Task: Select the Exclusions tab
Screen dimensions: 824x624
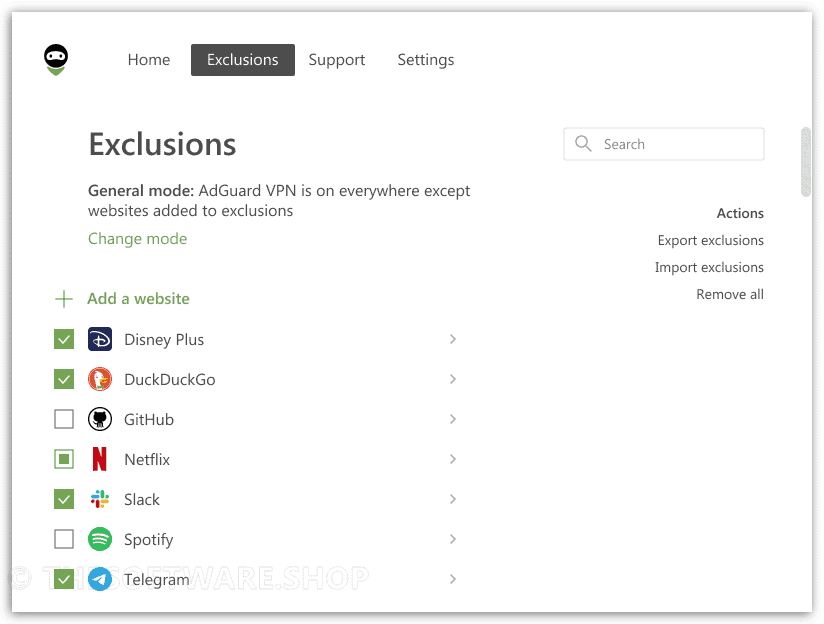Action: (243, 60)
